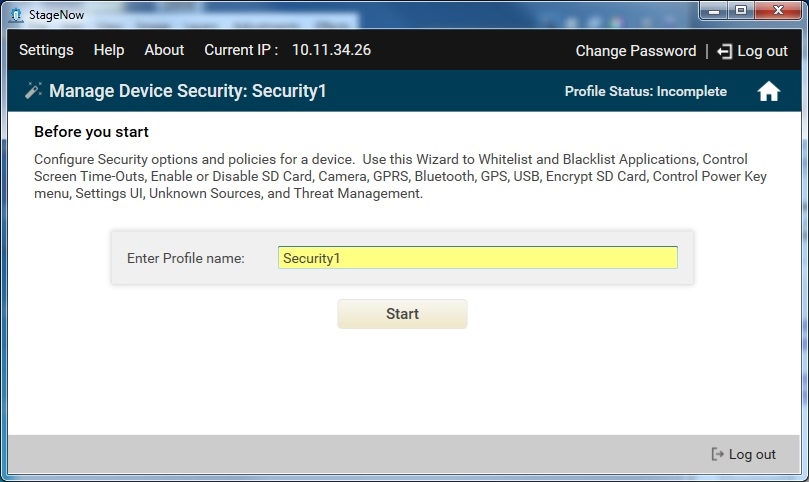Click the wizard description paragraph text

pyautogui.click(x=390, y=177)
